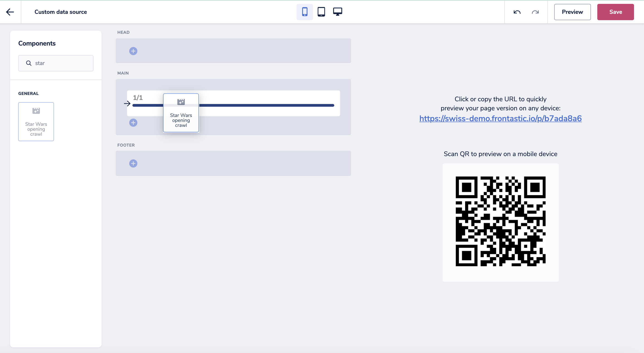Open the swiss-demo.frontastic.io preview URL
This screenshot has width=644, height=353.
tap(500, 118)
